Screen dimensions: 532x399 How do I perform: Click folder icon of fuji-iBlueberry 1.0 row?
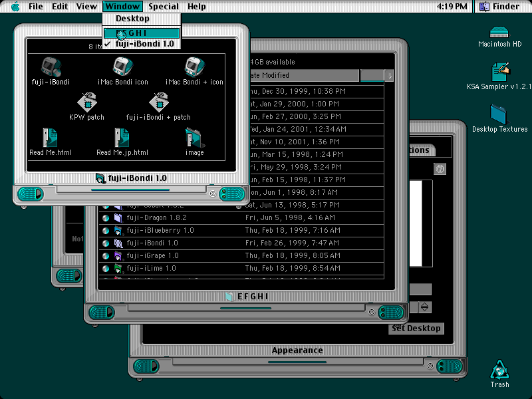click(x=118, y=230)
